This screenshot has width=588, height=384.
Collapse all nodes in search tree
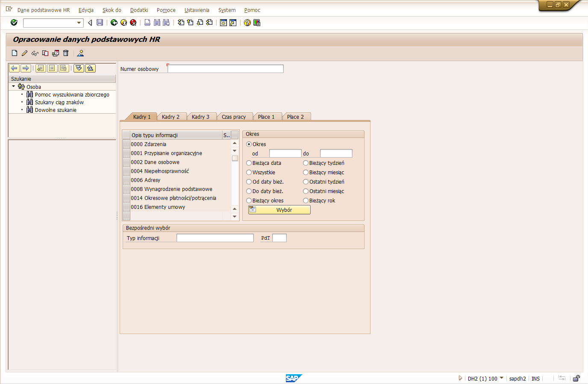90,68
